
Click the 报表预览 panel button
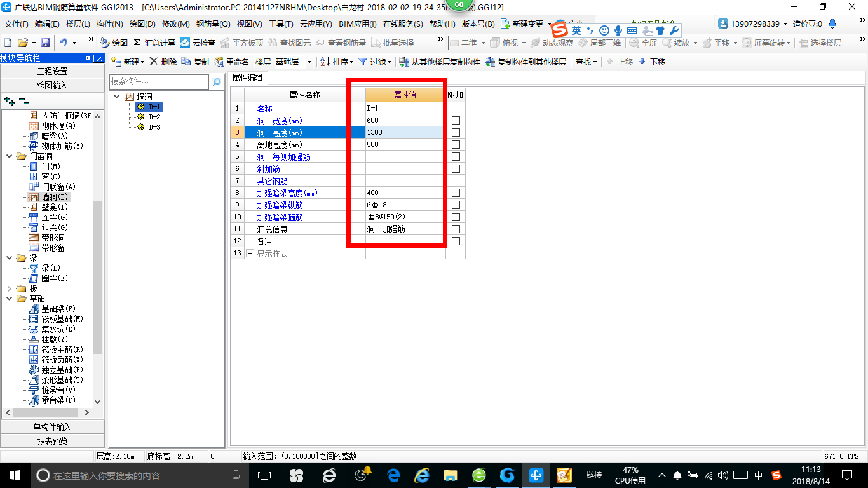(x=52, y=440)
